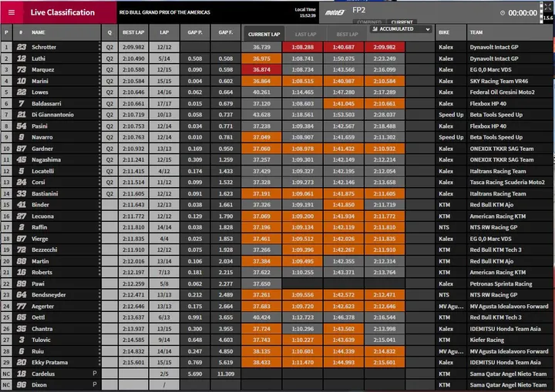Sort by the BEST LAP column header next to Q

133,32
